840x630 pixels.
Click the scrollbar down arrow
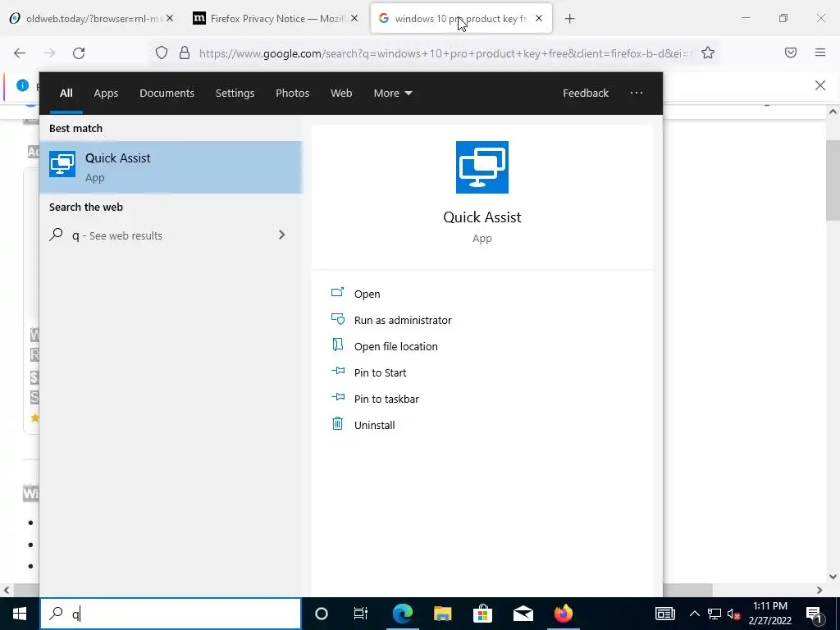click(x=833, y=577)
